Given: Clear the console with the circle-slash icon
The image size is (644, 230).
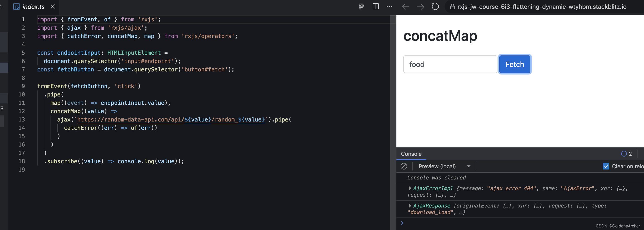Looking at the screenshot, I should coord(404,166).
